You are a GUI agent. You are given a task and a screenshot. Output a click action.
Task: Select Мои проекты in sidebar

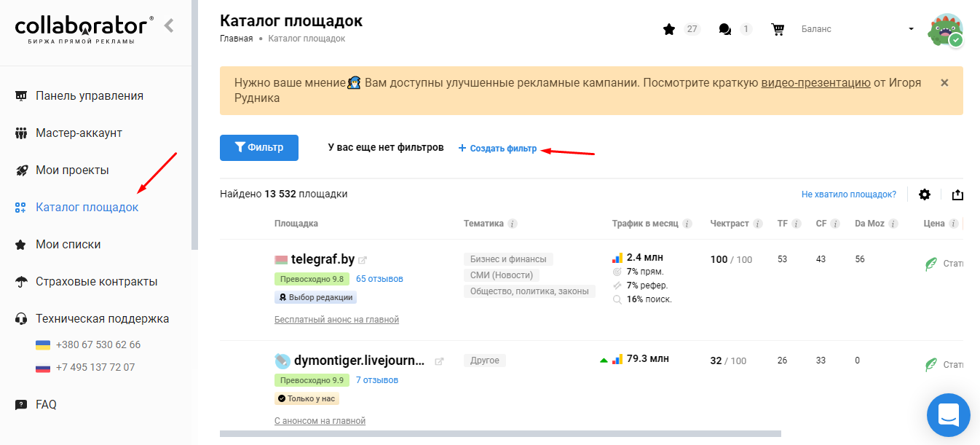[72, 170]
